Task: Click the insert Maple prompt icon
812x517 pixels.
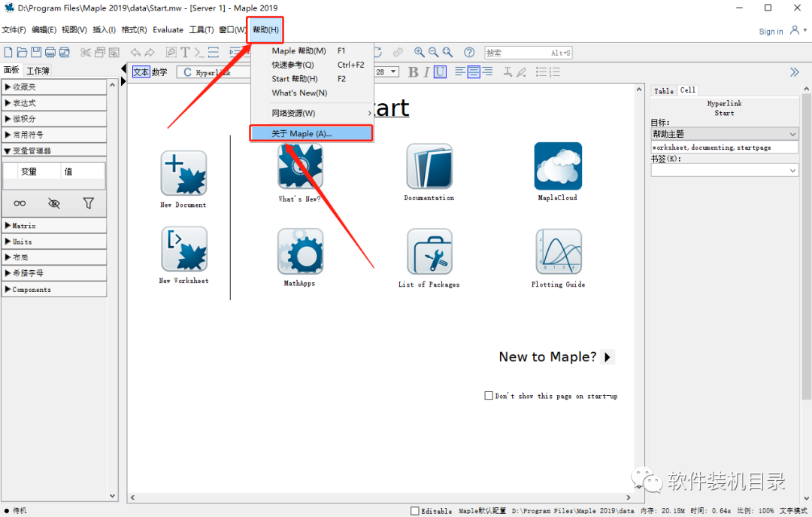Action: tap(198, 53)
